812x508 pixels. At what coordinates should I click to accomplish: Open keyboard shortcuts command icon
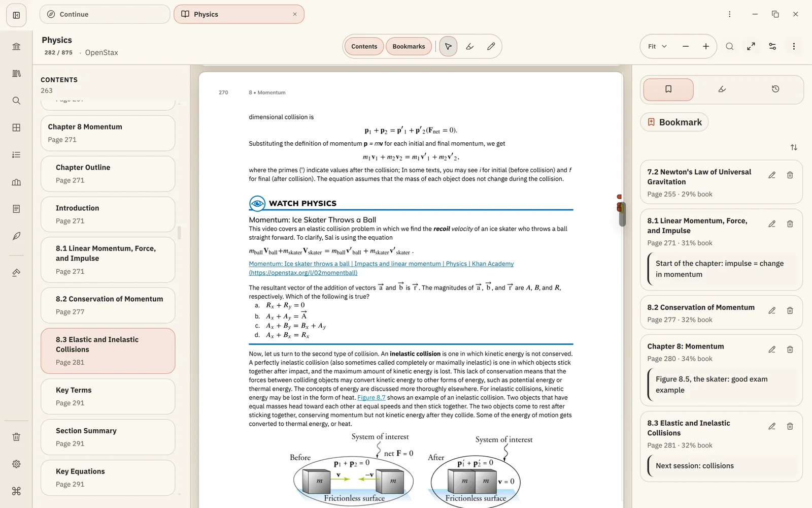point(16,491)
